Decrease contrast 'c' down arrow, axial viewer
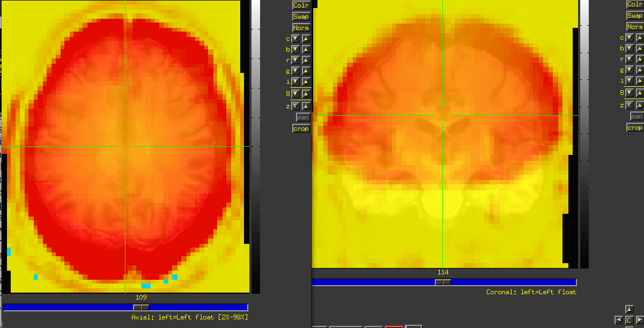The width and height of the screenshot is (644, 328). 295,39
